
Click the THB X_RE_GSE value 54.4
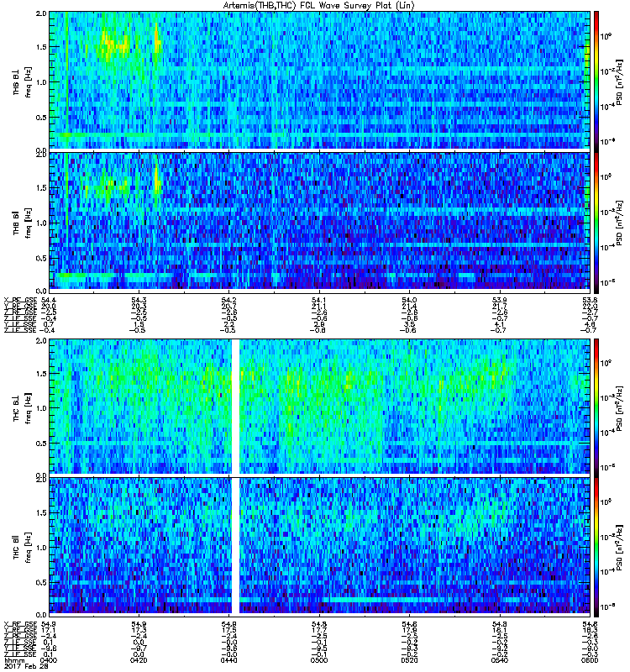click(49, 300)
